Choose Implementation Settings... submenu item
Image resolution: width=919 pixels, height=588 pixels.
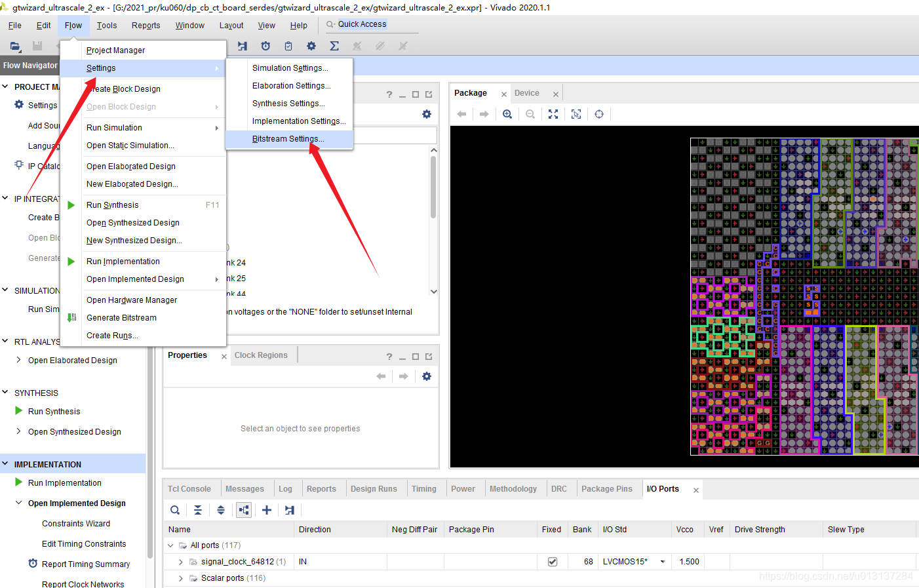tap(289, 121)
